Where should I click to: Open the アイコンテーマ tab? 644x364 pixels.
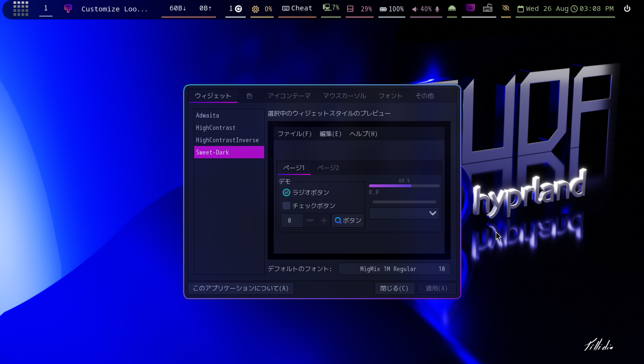[289, 96]
